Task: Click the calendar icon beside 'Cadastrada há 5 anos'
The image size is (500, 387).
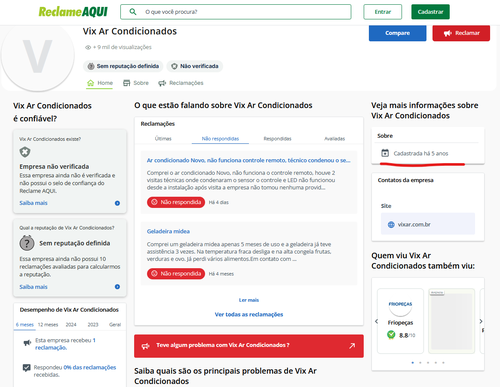Action: 385,153
